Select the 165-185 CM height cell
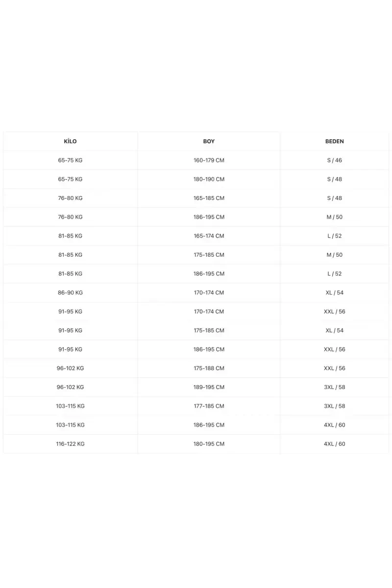Viewport: 392px width, 588px height. click(x=209, y=198)
